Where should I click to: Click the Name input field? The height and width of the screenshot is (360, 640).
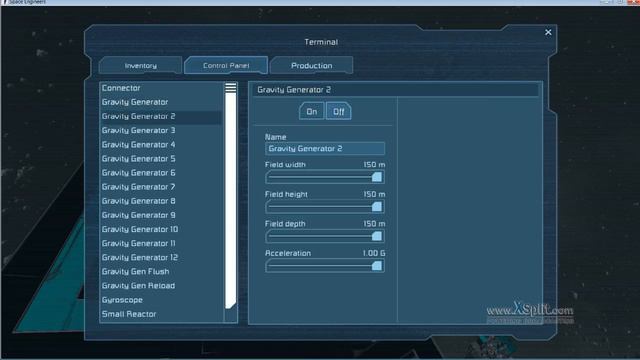coord(324,149)
